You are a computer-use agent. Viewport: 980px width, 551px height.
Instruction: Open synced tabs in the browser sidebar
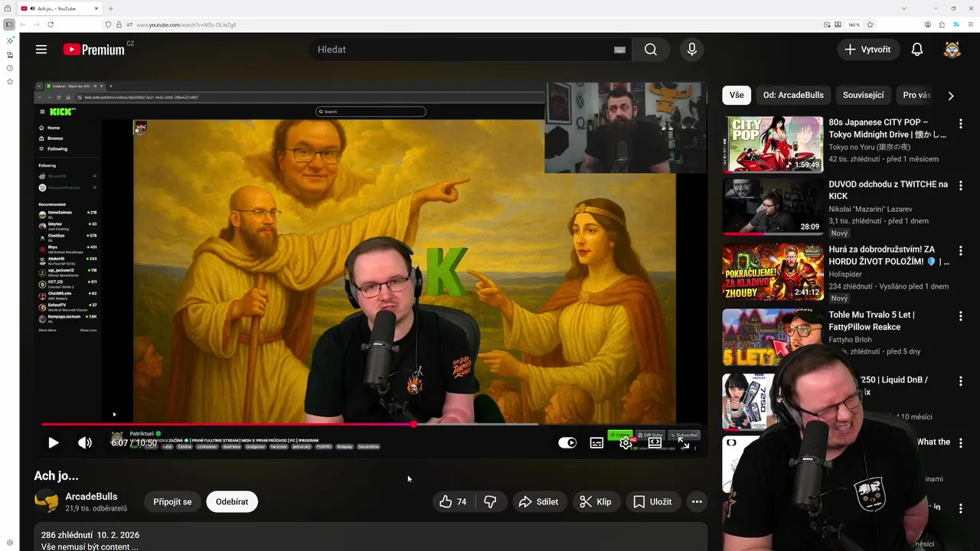tap(10, 55)
